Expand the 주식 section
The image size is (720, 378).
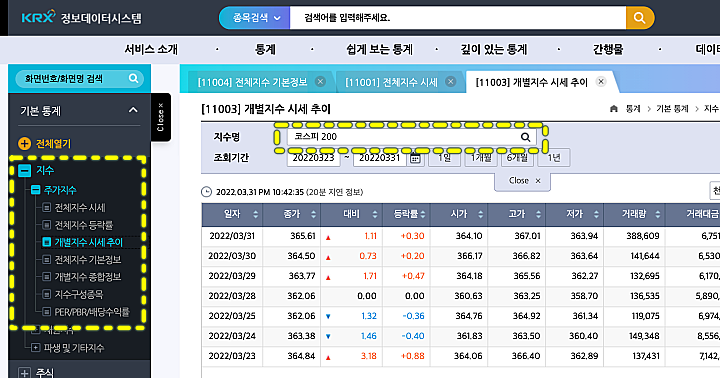click(x=24, y=372)
